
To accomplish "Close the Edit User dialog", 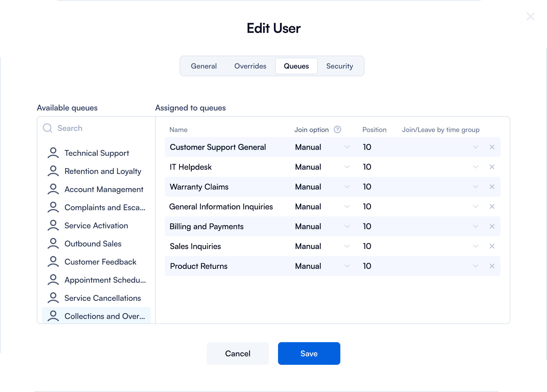I will tap(530, 16).
